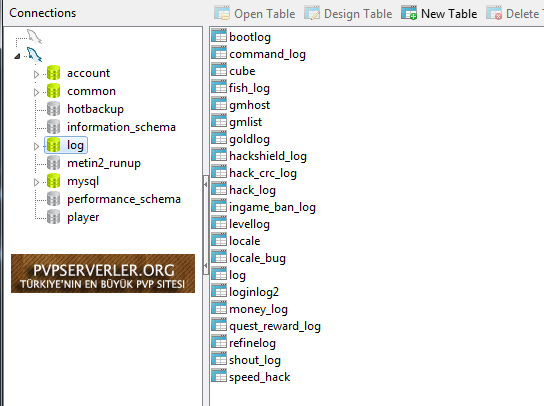Screen dimensions: 544x406
Task: Click the gray player database icon
Action: point(53,217)
